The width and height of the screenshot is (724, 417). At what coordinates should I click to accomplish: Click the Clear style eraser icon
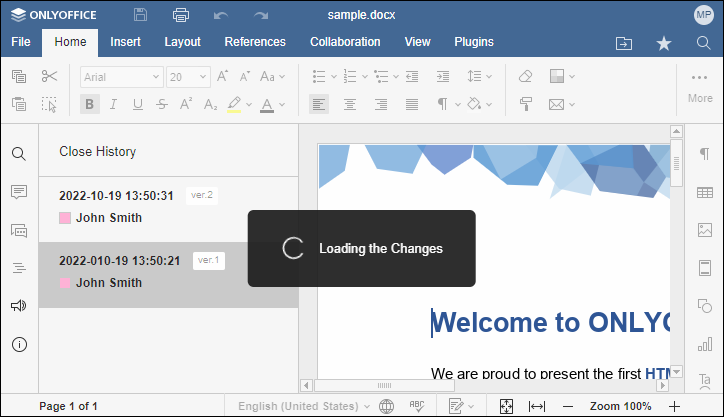click(x=525, y=76)
